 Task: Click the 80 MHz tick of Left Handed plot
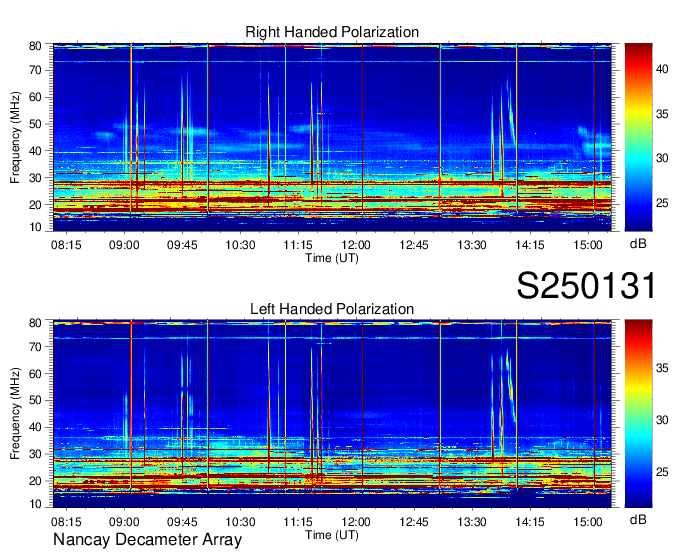35,323
